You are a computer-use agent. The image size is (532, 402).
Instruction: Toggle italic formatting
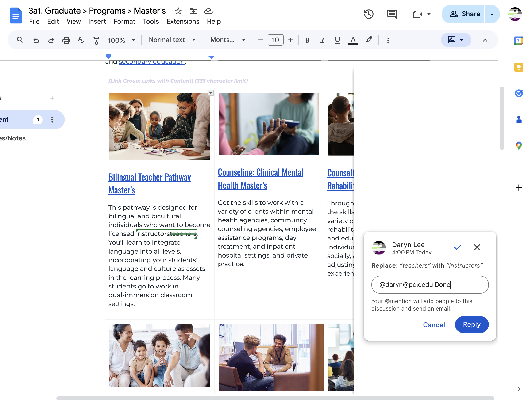[322, 40]
